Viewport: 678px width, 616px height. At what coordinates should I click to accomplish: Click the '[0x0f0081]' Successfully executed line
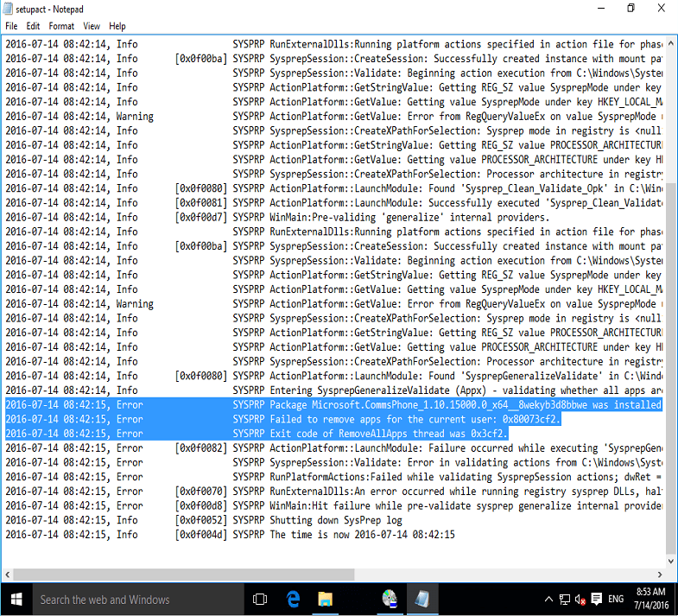(x=333, y=203)
